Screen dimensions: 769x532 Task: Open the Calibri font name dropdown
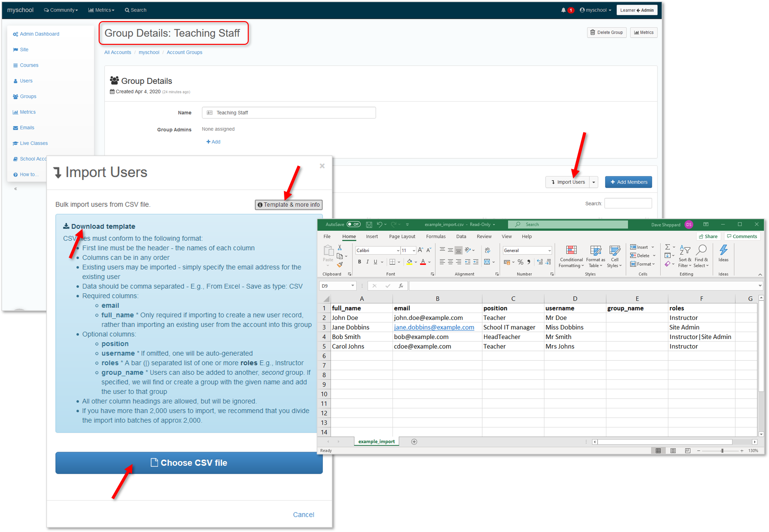coord(398,250)
